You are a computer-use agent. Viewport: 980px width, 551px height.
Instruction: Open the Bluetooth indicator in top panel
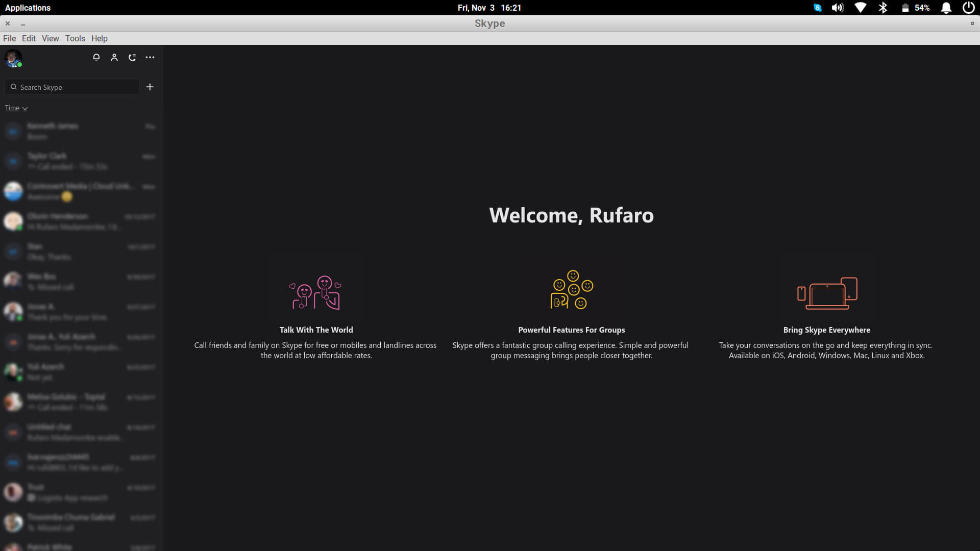(883, 8)
